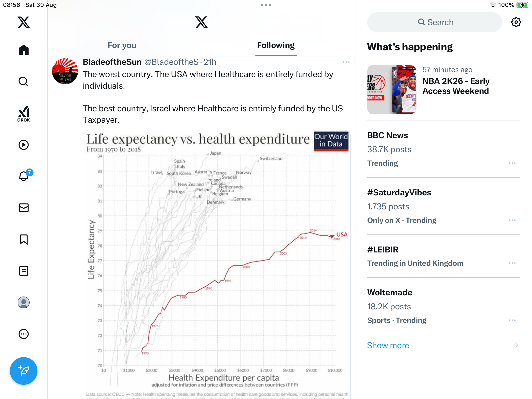Click Show more trends link
This screenshot has width=532, height=399.
tap(388, 345)
